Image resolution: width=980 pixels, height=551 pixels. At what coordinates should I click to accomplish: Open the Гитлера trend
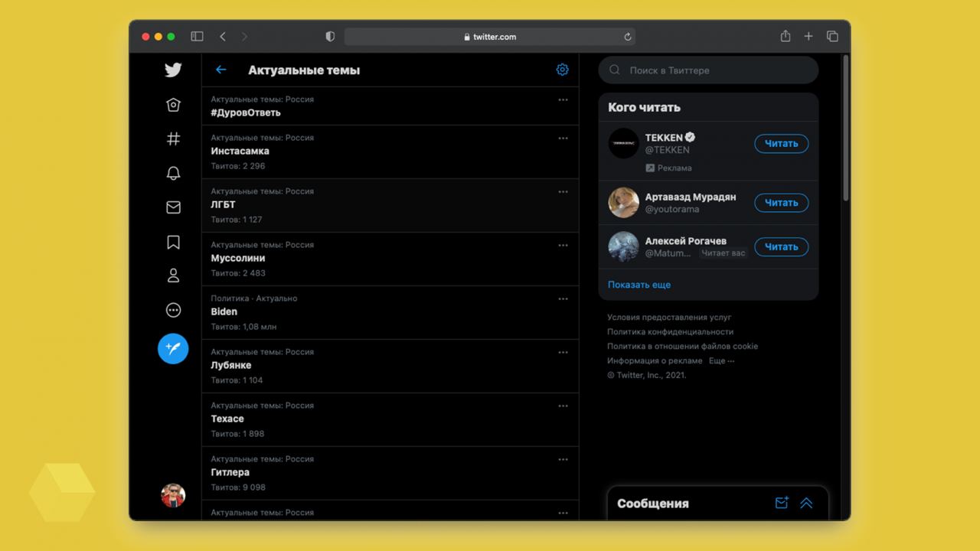pos(390,473)
